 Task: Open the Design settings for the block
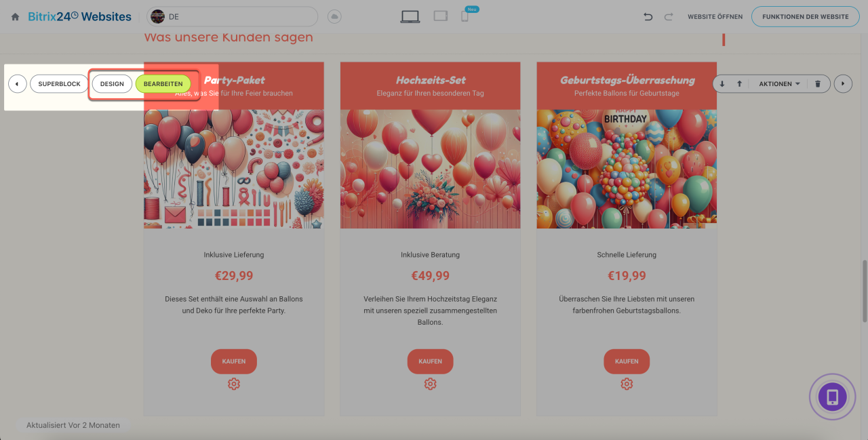112,84
